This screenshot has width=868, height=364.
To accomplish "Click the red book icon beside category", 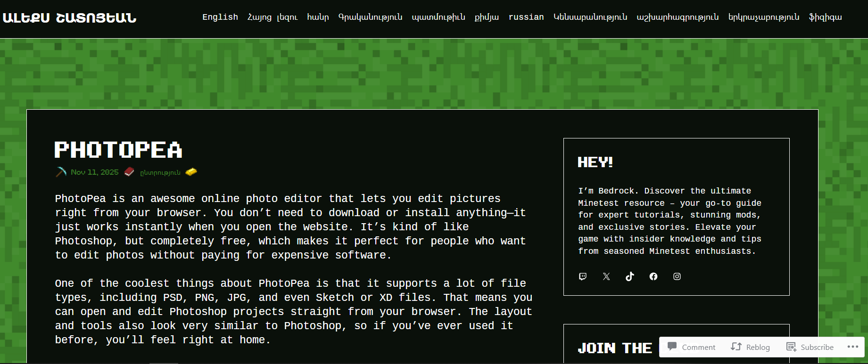I will point(129,172).
